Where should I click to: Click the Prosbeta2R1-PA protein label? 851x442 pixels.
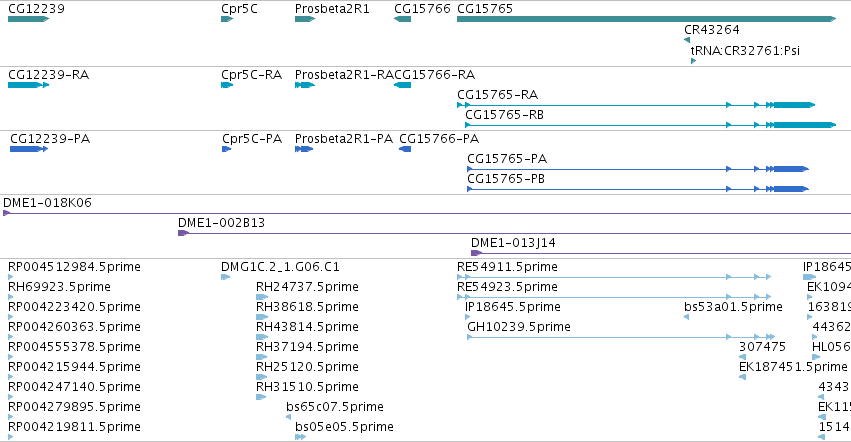pos(344,139)
